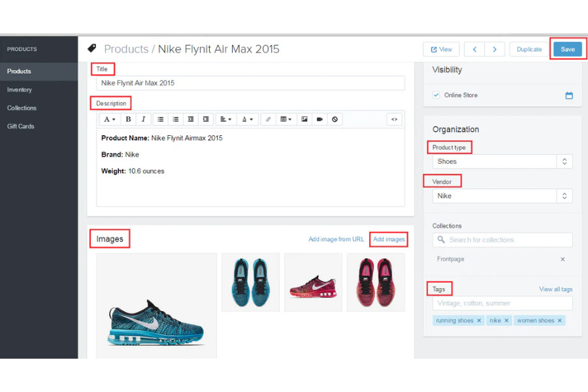588x392 pixels.
Task: Click the clear formatting icon
Action: (335, 120)
